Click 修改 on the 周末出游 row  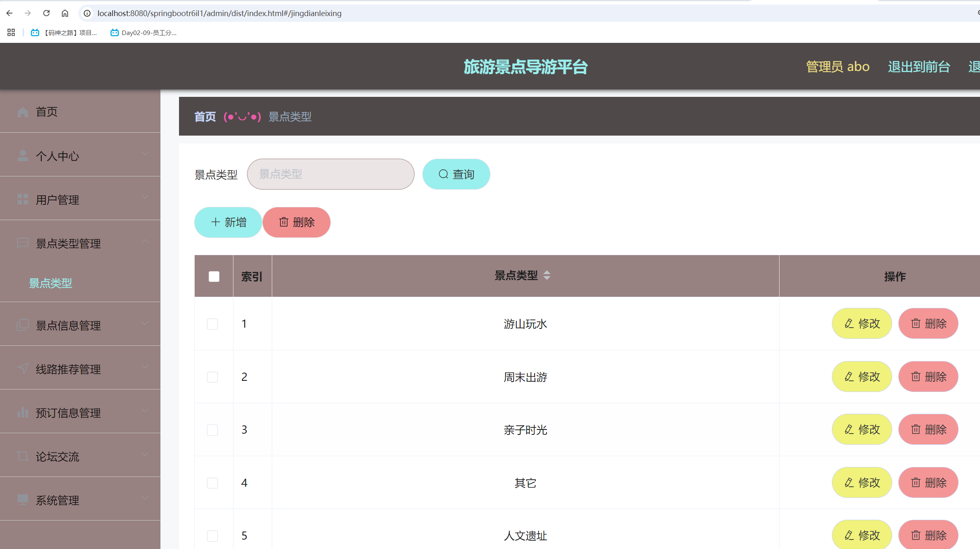(x=862, y=376)
